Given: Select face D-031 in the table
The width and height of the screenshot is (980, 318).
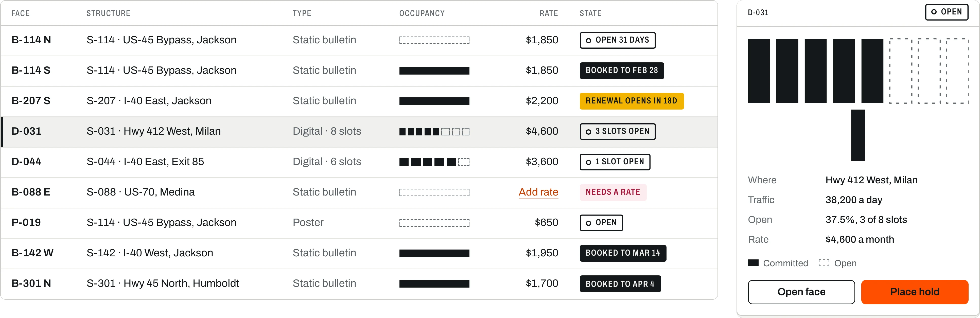Looking at the screenshot, I should coord(359,132).
